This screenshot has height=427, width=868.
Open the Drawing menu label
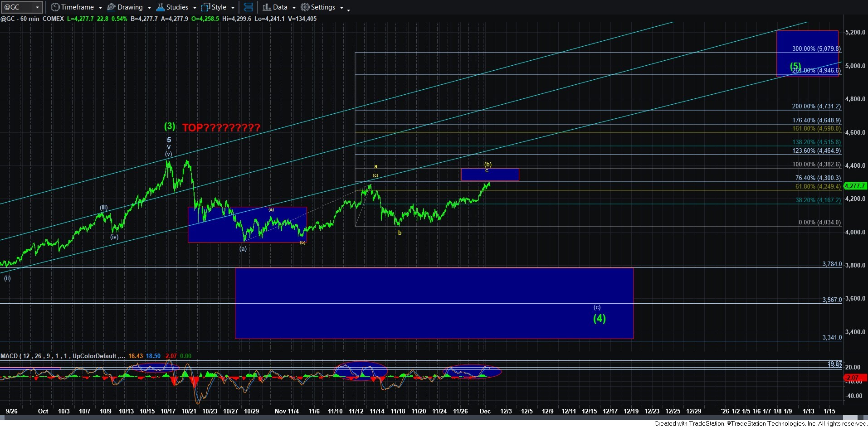tap(130, 7)
